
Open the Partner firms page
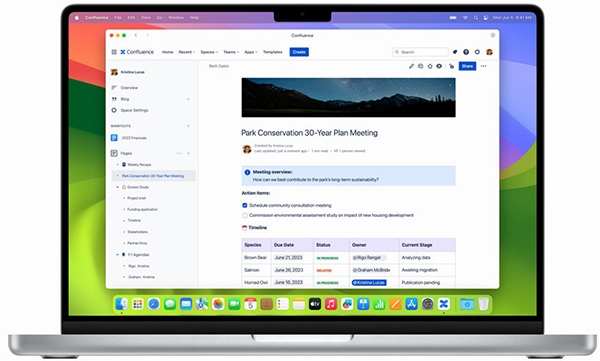tap(137, 243)
